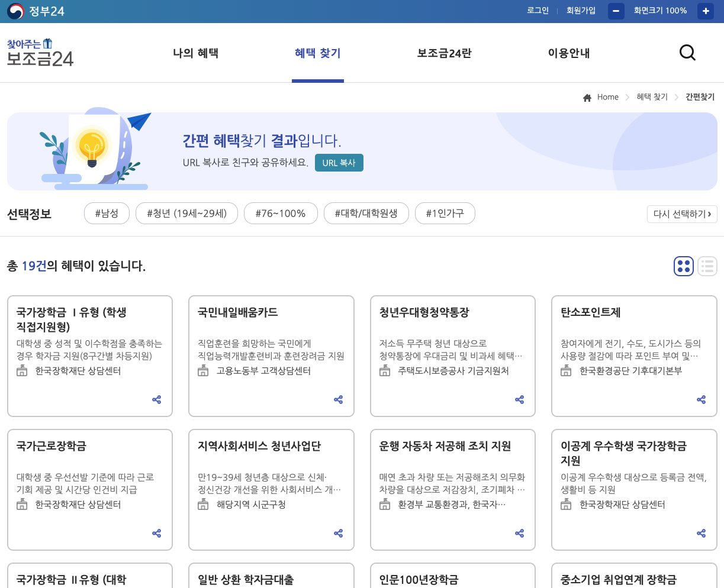Click 해당지역 시군구청 text

[x=251, y=505]
